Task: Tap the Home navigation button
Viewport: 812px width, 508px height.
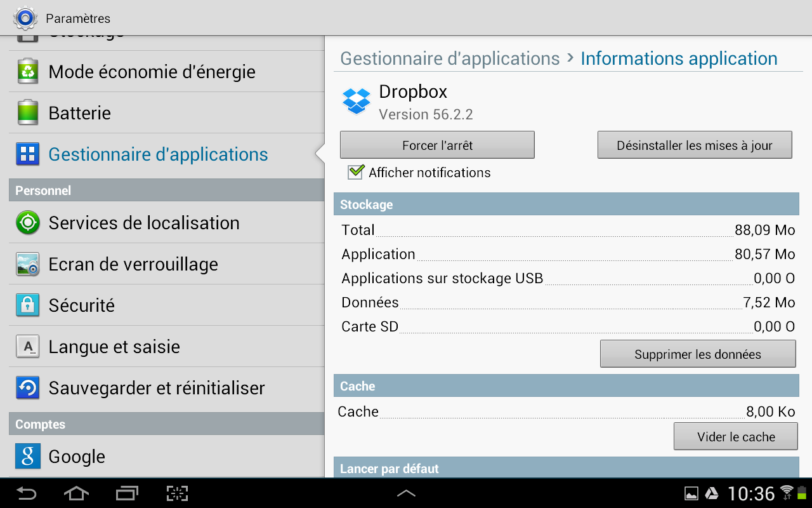Action: [x=76, y=493]
